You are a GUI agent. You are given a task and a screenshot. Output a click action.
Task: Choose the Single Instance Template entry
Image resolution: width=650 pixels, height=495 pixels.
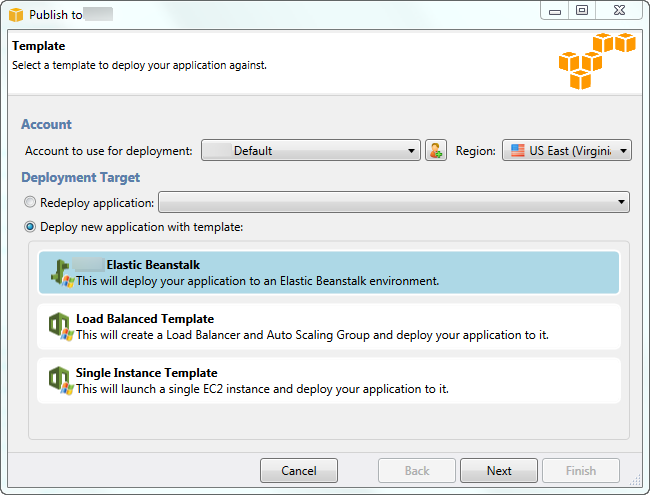click(x=328, y=380)
